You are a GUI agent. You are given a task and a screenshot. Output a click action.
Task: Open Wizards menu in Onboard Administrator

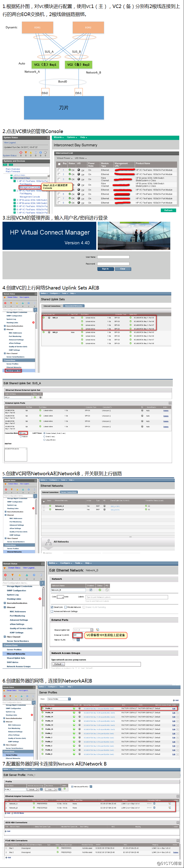pyautogui.click(x=58, y=137)
